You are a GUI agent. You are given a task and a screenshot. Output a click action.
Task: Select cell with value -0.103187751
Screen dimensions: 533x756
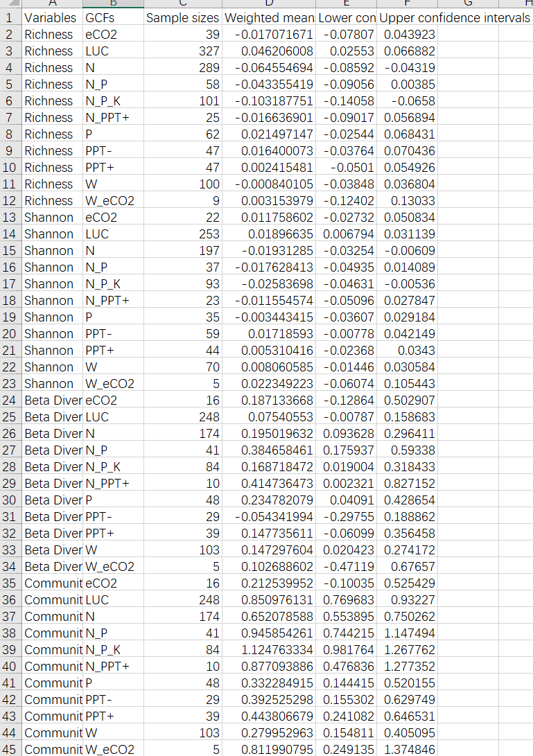pos(269,101)
